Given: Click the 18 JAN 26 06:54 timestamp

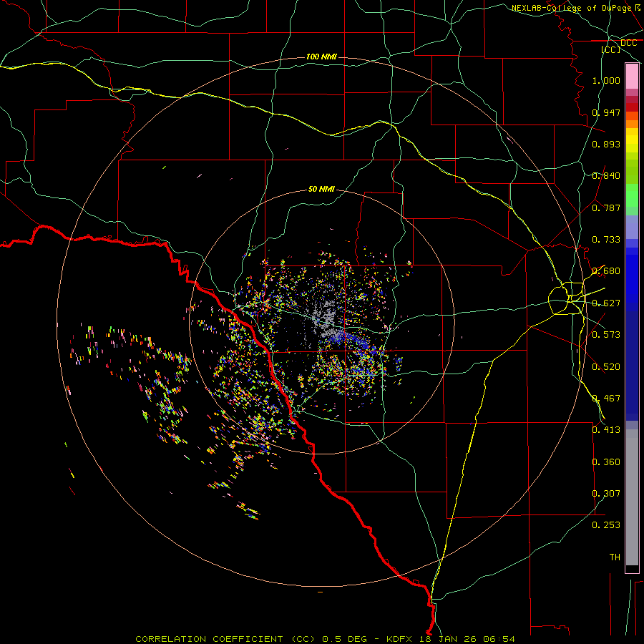Looking at the screenshot, I should pos(467,639).
